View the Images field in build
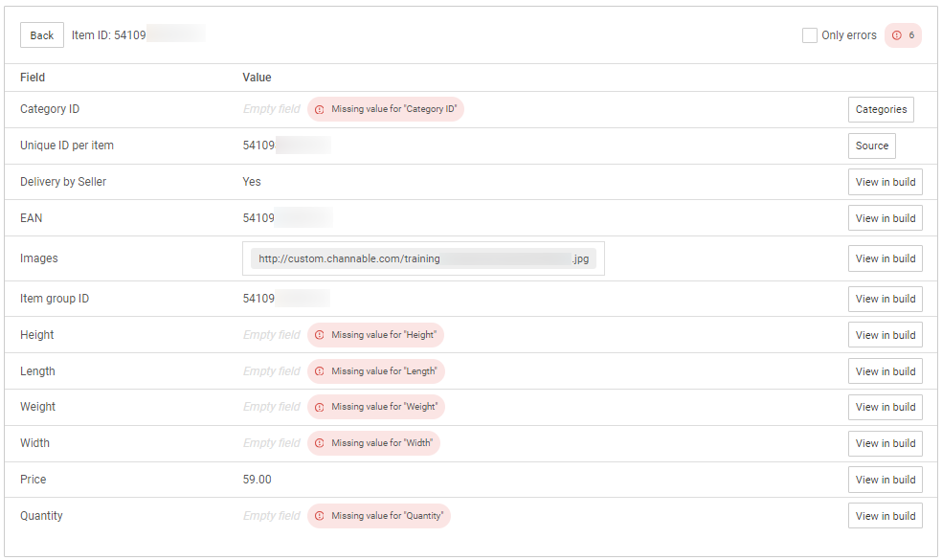This screenshot has height=560, width=942. (x=885, y=258)
